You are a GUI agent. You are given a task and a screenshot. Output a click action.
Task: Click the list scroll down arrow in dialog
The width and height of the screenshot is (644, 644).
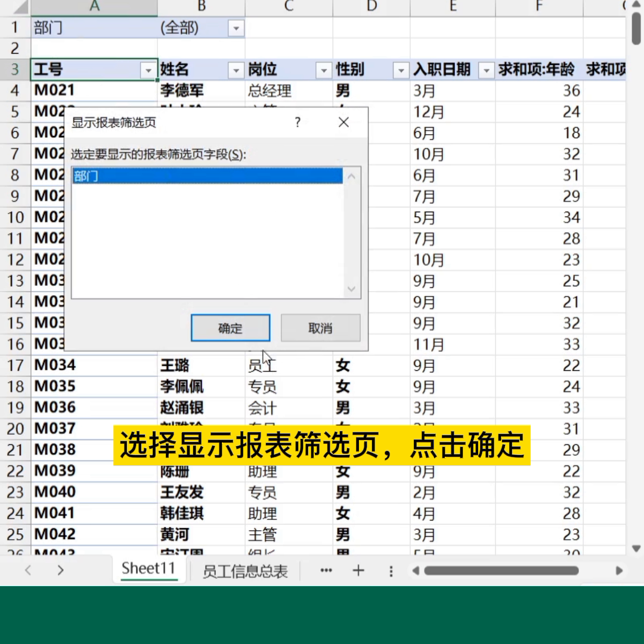[x=352, y=289]
